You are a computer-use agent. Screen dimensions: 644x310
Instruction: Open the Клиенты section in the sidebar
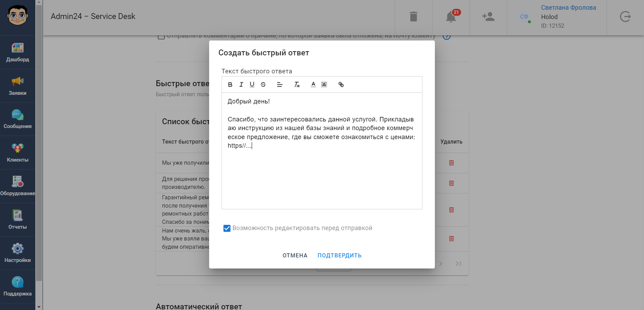point(18,153)
